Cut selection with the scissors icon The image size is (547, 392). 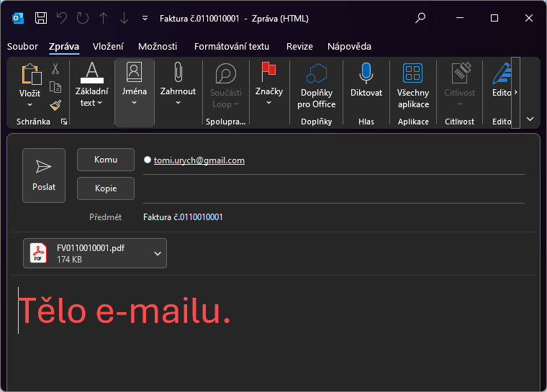pos(55,68)
